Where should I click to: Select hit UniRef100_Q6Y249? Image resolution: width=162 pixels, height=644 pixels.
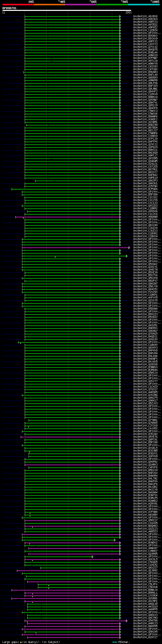point(145,225)
